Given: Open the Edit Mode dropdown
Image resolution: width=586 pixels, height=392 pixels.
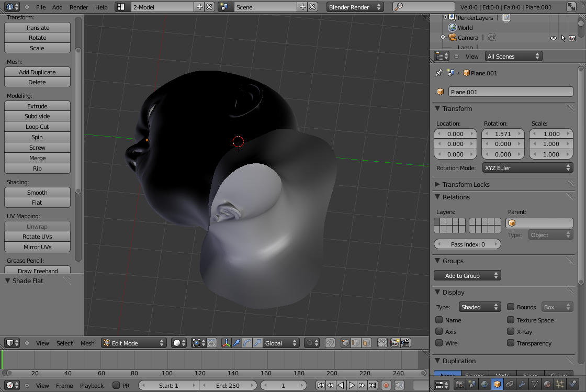Looking at the screenshot, I should [133, 343].
